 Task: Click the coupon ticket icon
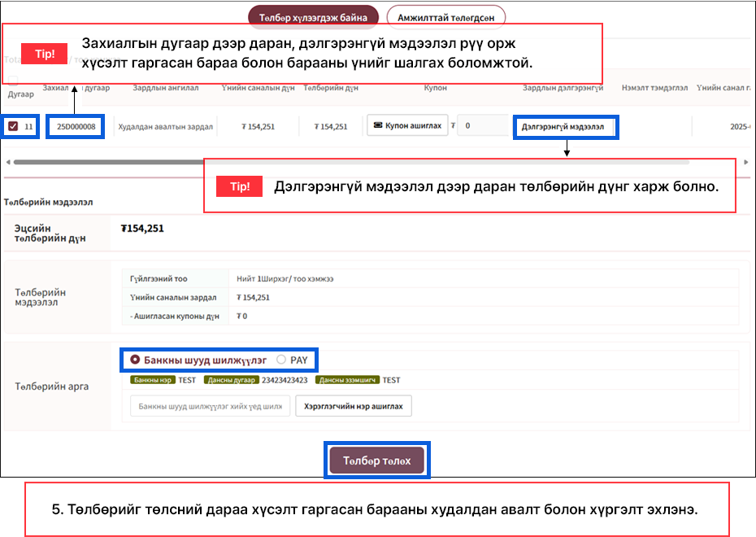378,126
